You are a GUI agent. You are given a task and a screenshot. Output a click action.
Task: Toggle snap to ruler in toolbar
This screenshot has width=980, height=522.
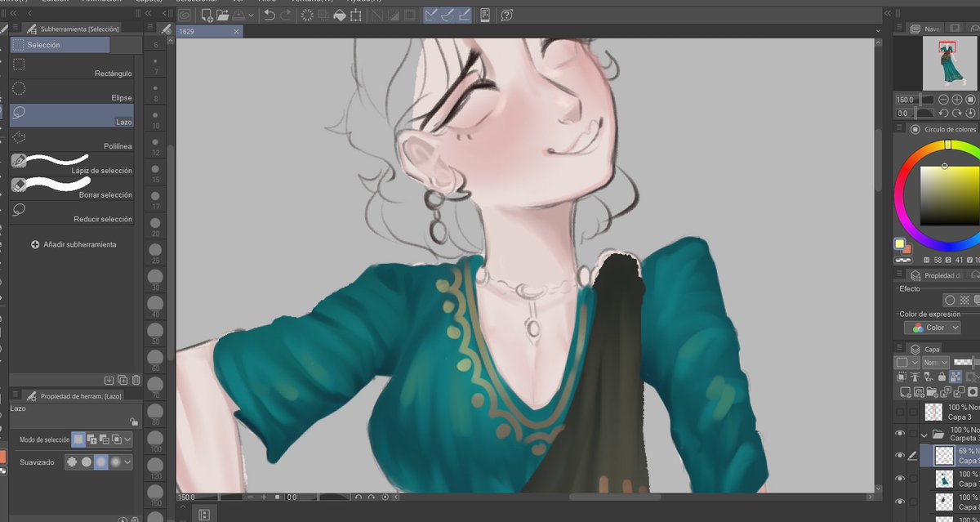click(432, 15)
